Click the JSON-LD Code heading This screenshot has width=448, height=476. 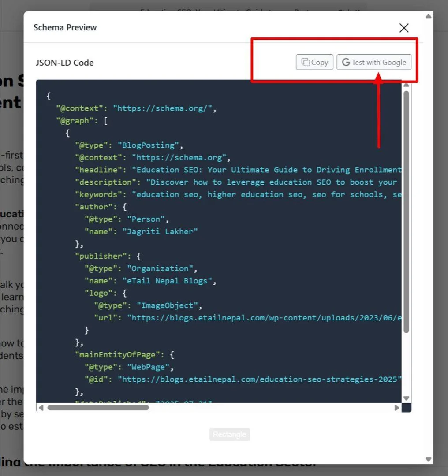pos(65,63)
